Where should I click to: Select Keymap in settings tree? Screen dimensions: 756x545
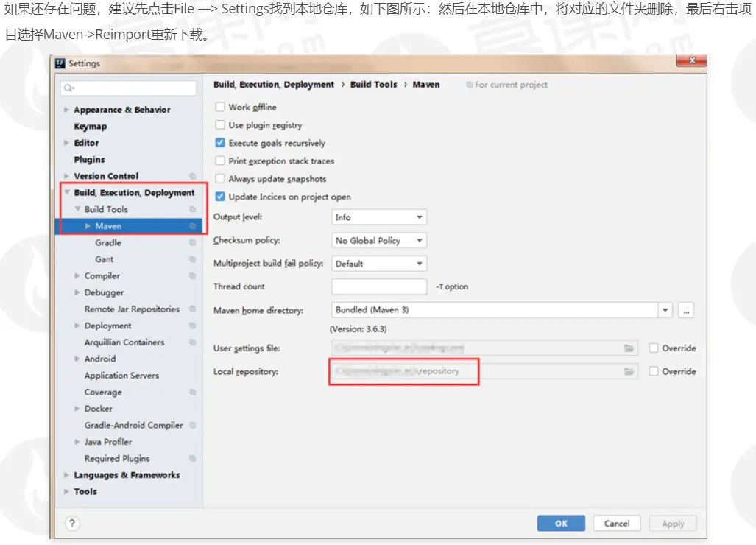[x=90, y=127]
